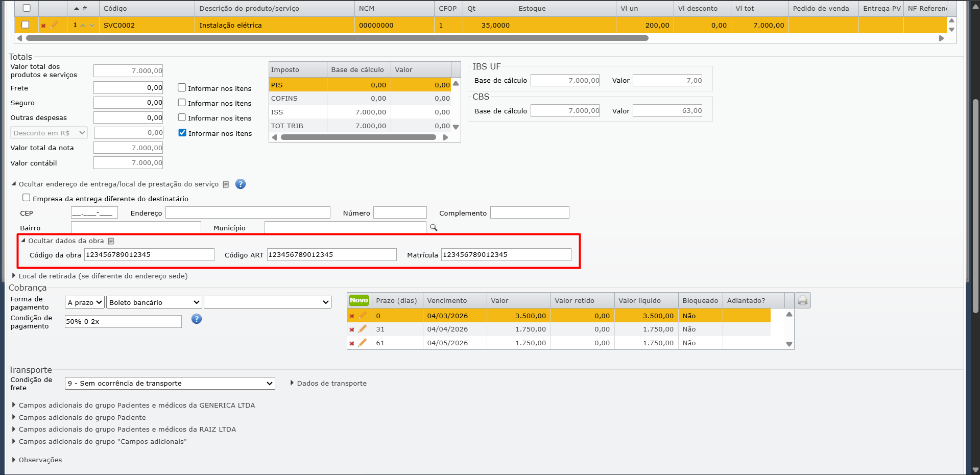Uncheck Informar nos itens for discount
The width and height of the screenshot is (980, 475).
pyautogui.click(x=182, y=133)
